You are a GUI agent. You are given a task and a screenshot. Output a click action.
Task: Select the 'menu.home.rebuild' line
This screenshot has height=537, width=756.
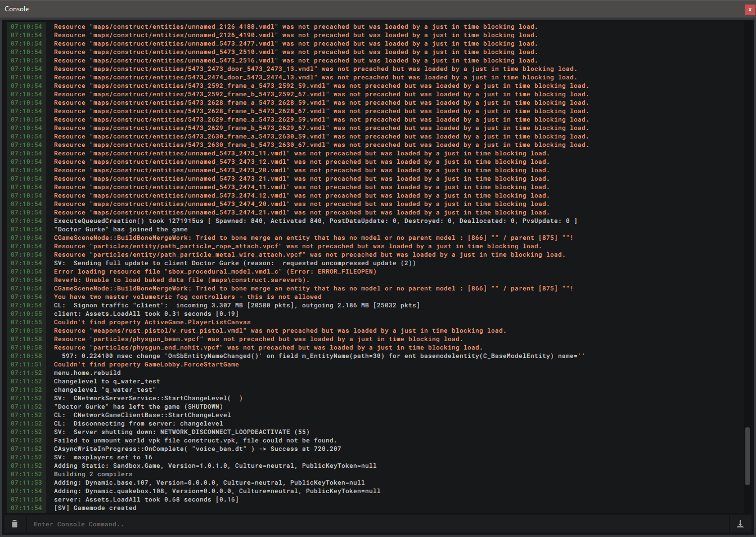tap(87, 373)
